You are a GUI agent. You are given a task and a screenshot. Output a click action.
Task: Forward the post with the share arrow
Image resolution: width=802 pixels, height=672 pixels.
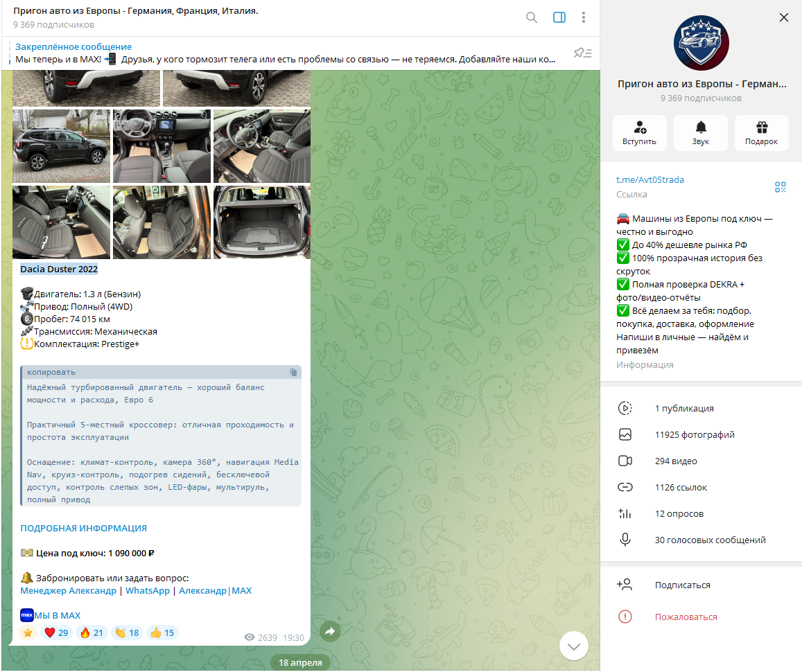coord(330,631)
